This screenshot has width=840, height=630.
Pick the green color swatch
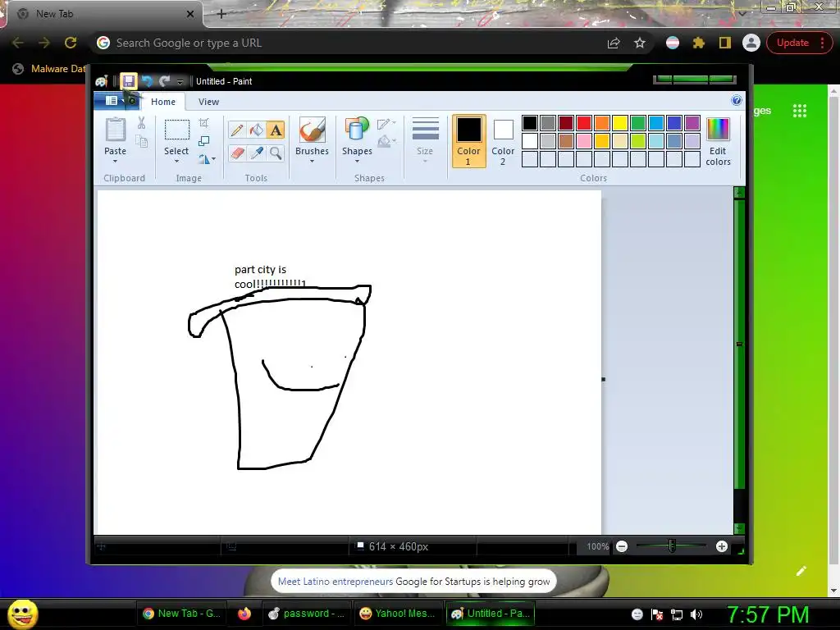point(638,123)
